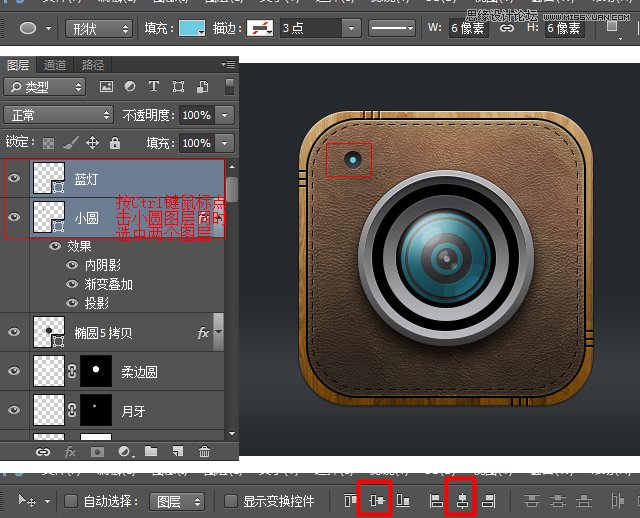Align horizontal centers icon
The height and width of the screenshot is (518, 640).
point(462,500)
